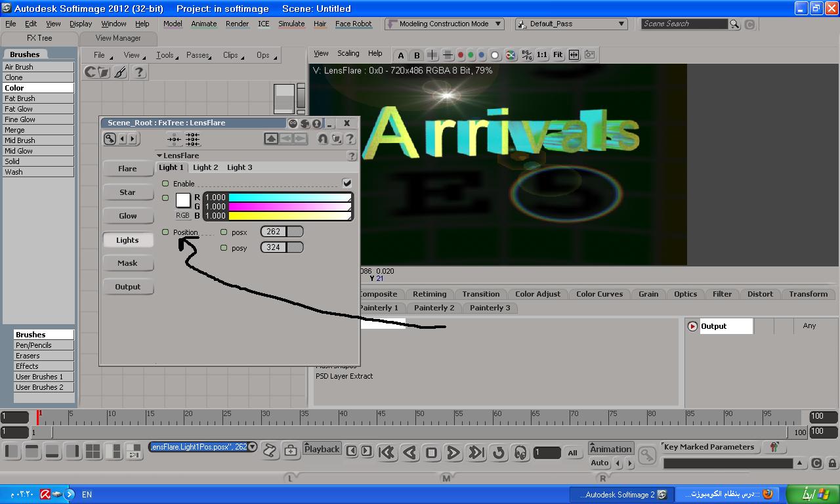Show viewer A buffer
840x504 pixels.
pyautogui.click(x=401, y=55)
